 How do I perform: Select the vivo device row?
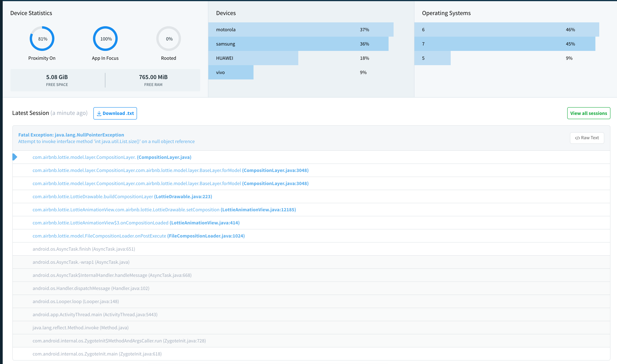[231, 72]
